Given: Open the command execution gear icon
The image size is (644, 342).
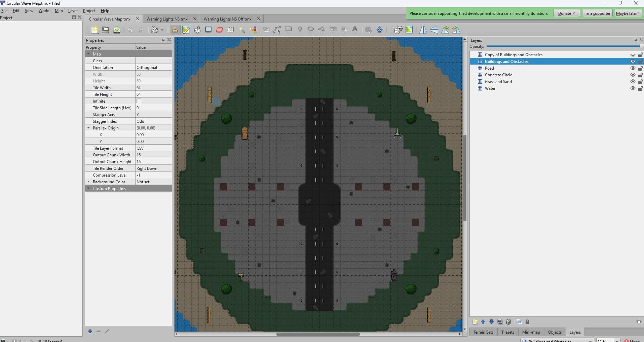Looking at the screenshot, I should (x=155, y=30).
